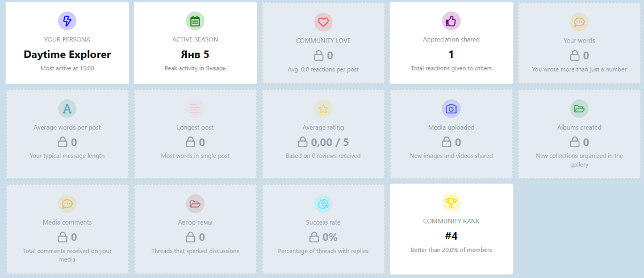
Task: Click the camera Media uploaded icon
Action: pyautogui.click(x=451, y=109)
